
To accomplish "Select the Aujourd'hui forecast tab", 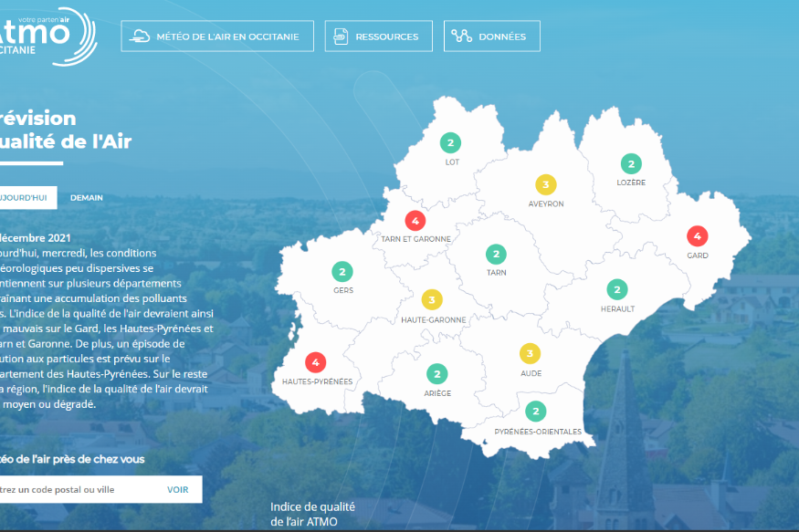I will 26,197.
